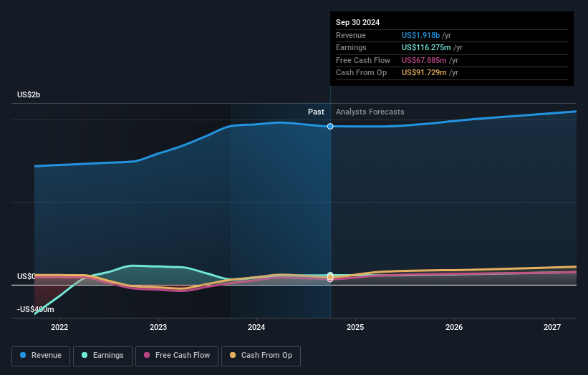Click the Cash From Op row label in the tooltip
Image resolution: width=588 pixels, height=375 pixels.
click(x=361, y=73)
